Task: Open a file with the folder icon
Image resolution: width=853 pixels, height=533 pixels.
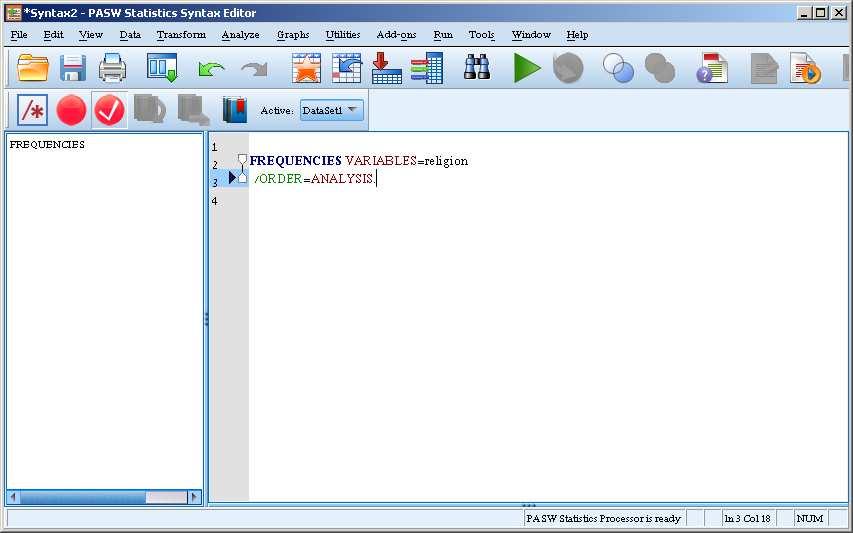Action: coord(33,68)
